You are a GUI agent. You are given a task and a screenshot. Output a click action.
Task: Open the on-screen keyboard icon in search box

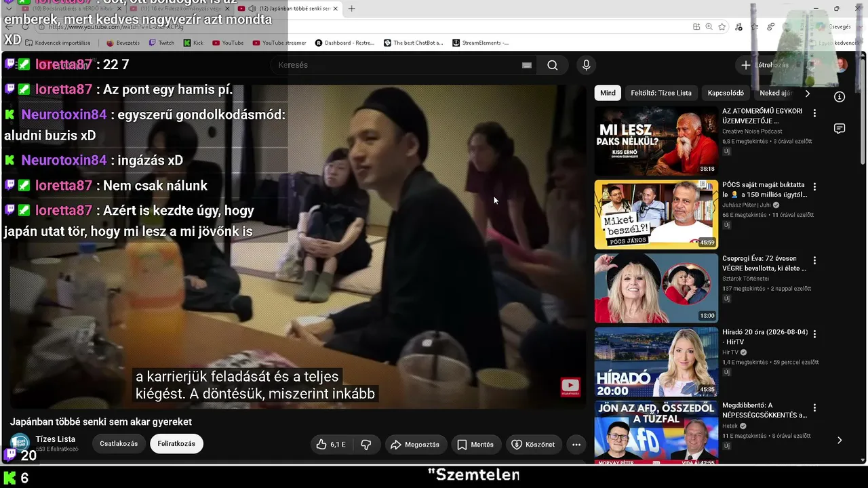[527, 65]
